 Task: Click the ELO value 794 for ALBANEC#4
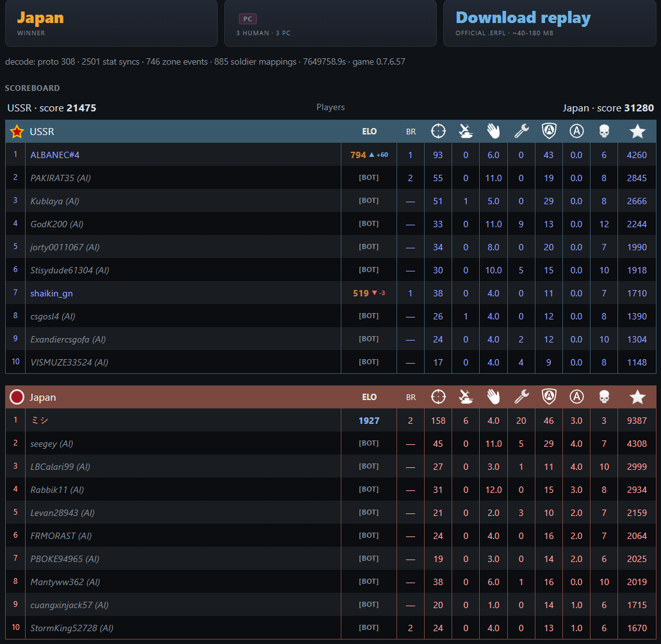coord(358,155)
